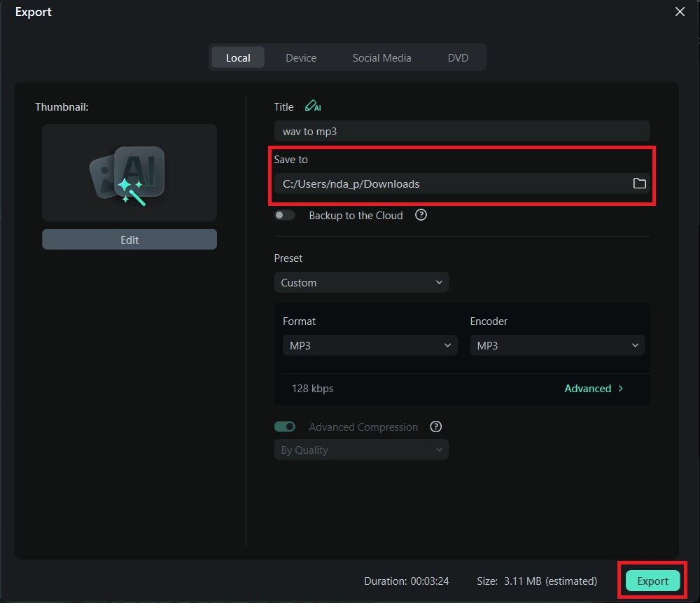
Task: Switch to the Social Media tab
Action: 381,57
